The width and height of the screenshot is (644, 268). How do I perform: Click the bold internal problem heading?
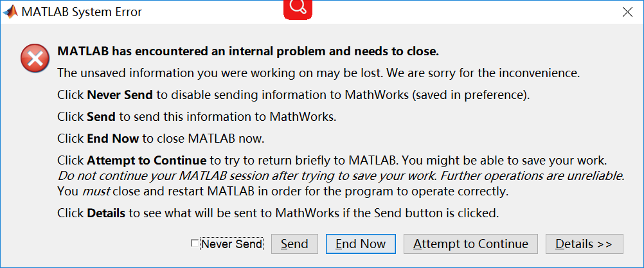248,51
